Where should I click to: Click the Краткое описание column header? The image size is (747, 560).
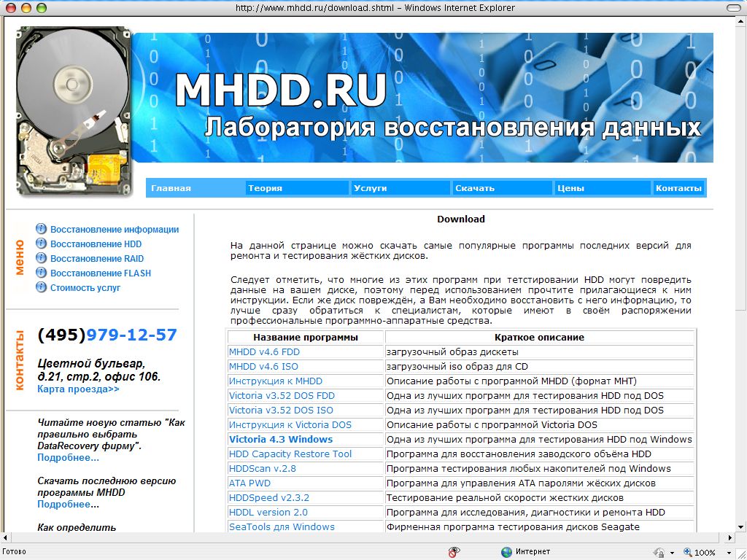[539, 337]
